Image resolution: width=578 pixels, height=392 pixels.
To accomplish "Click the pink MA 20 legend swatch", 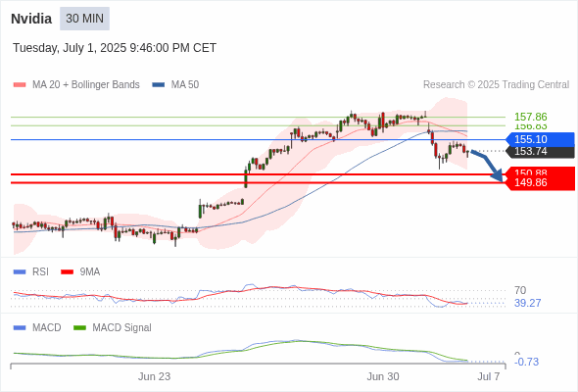I will (x=20, y=85).
